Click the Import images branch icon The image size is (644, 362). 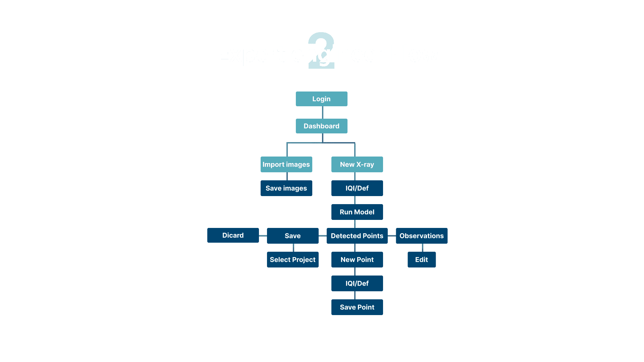[x=286, y=164]
